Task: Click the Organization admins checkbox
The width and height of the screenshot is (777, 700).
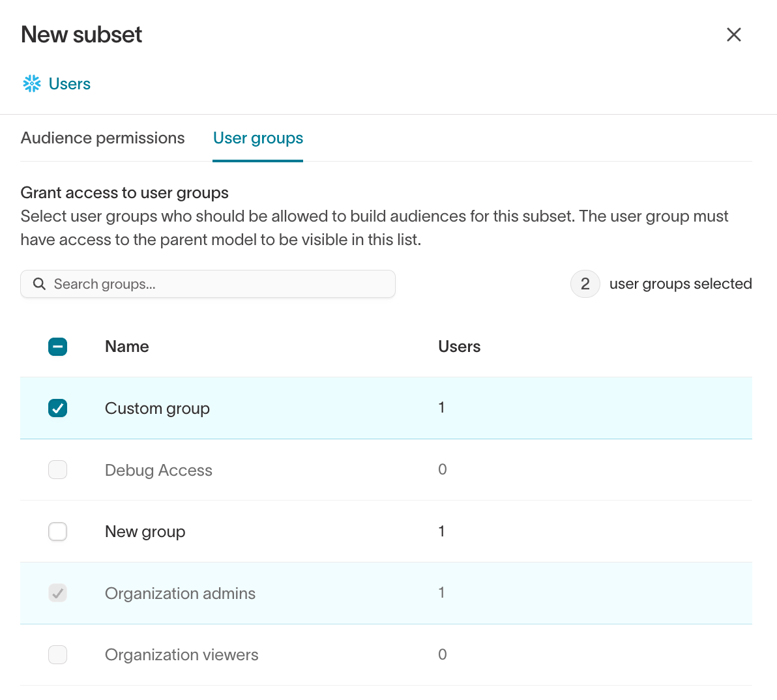Action: (57, 593)
